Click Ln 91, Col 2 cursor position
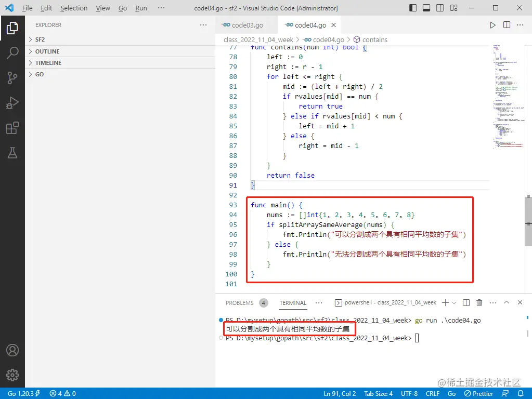This screenshot has width=532, height=399. (340, 394)
